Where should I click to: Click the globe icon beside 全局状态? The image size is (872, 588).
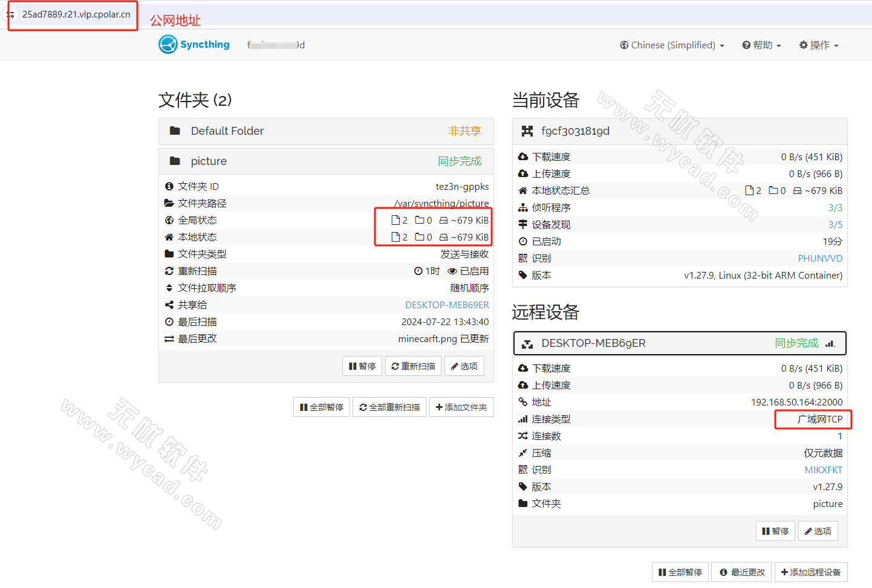(x=169, y=220)
